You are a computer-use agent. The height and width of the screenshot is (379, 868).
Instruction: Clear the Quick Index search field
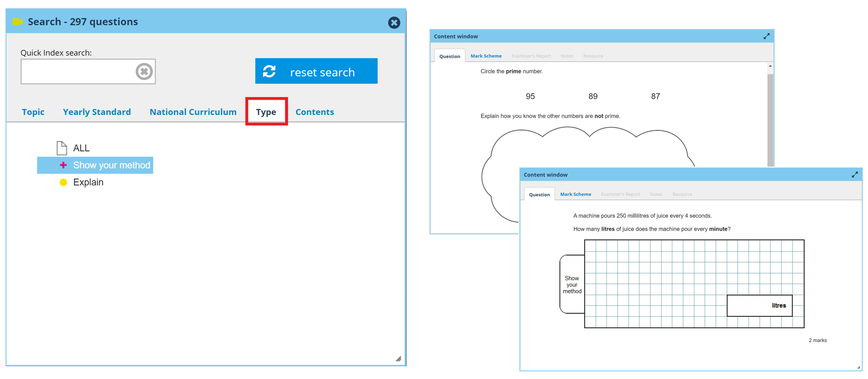pyautogui.click(x=144, y=72)
